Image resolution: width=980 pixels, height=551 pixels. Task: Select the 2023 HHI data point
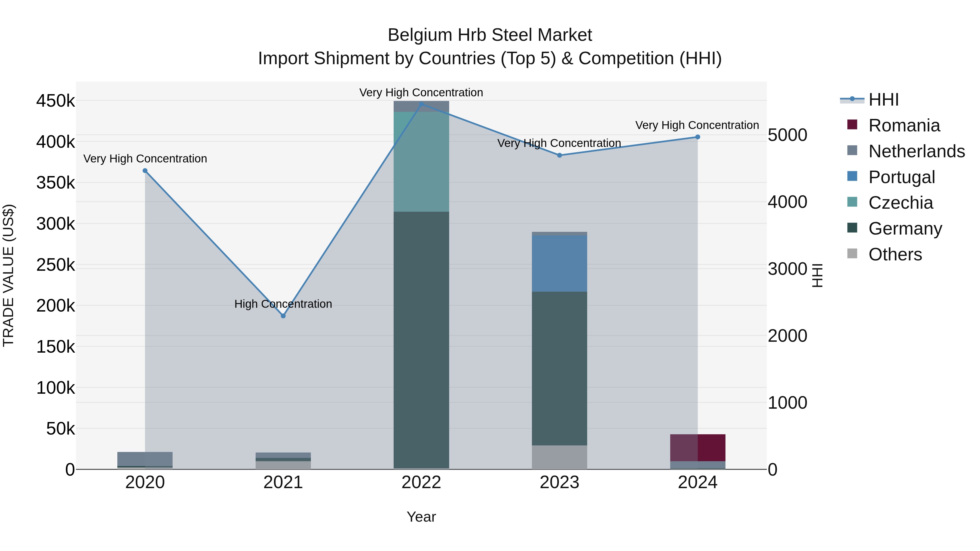[x=559, y=155]
